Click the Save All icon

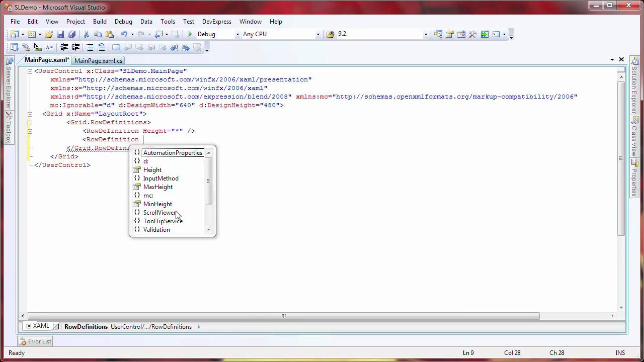72,34
